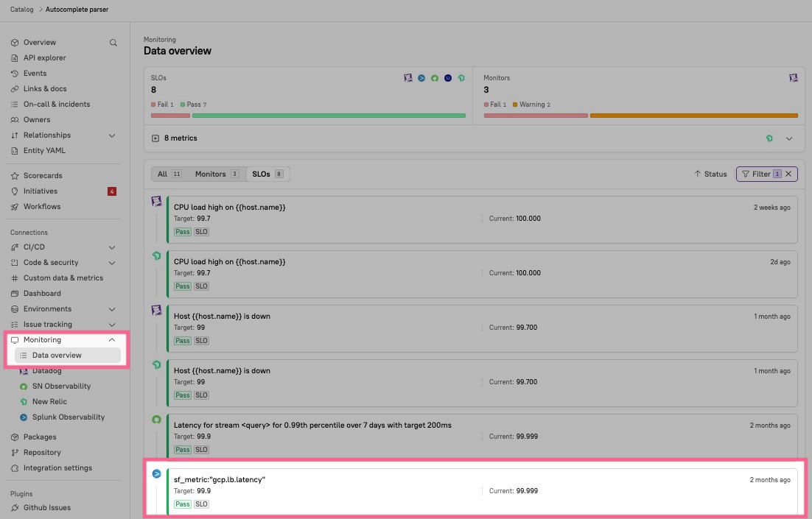Switch to the Monitors tab
The height and width of the screenshot is (519, 812).
217,174
